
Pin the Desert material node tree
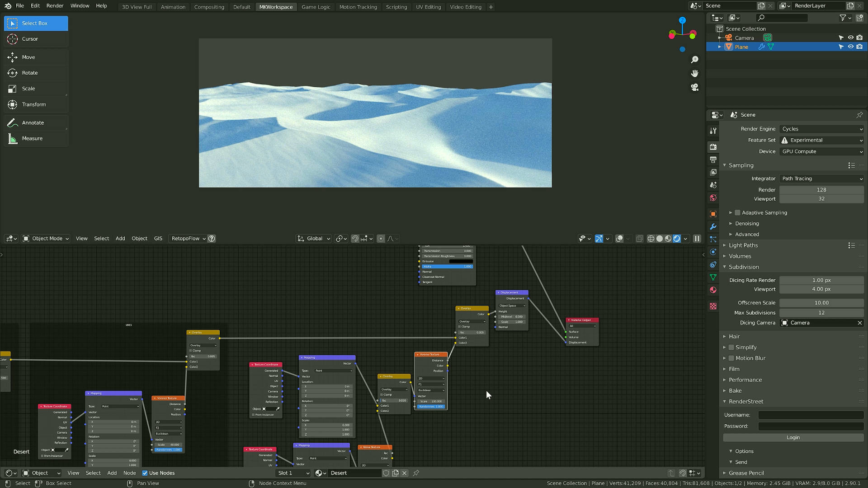click(x=416, y=473)
